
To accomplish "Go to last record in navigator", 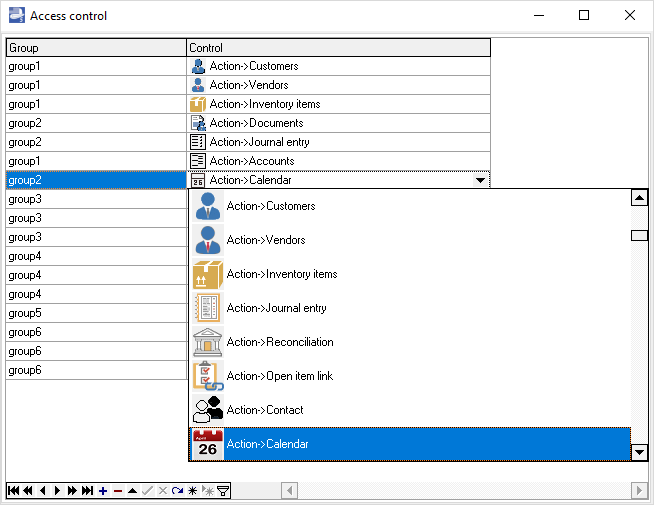I will pyautogui.click(x=88, y=491).
